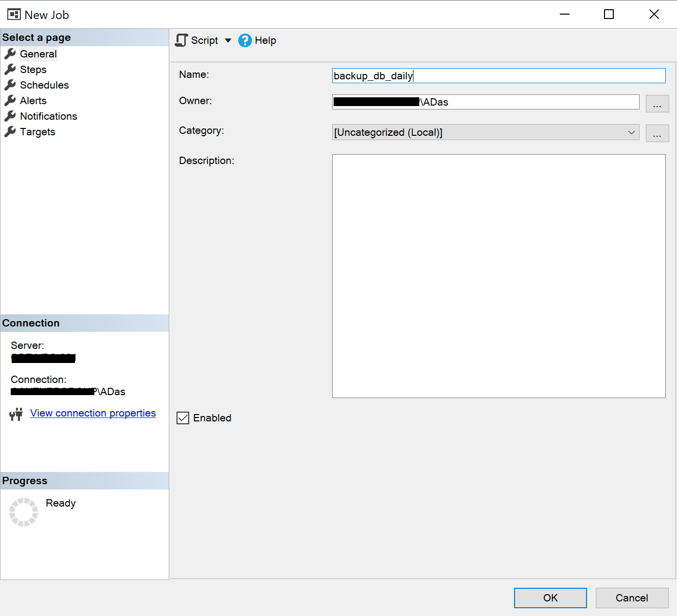
Task: Confirm the job with OK
Action: point(551,598)
